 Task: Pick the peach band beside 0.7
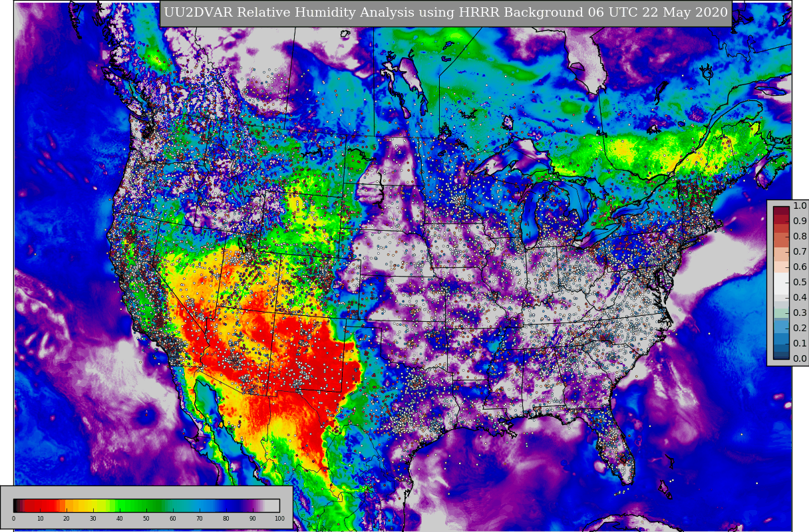(x=781, y=254)
